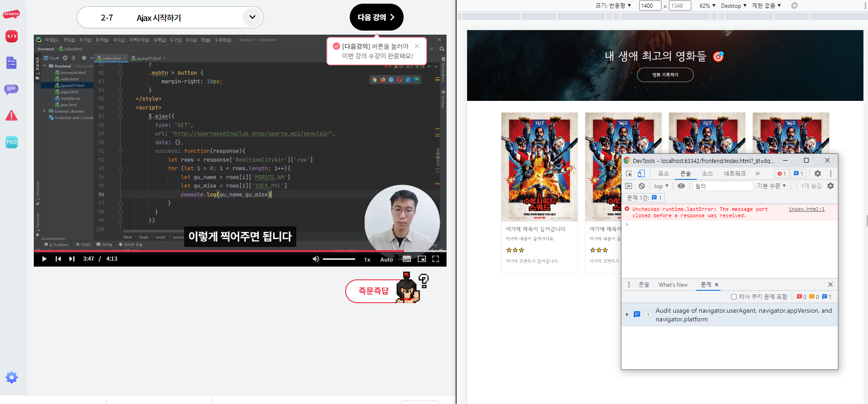
Task: Click the red warning triangle sidebar icon
Action: [11, 115]
